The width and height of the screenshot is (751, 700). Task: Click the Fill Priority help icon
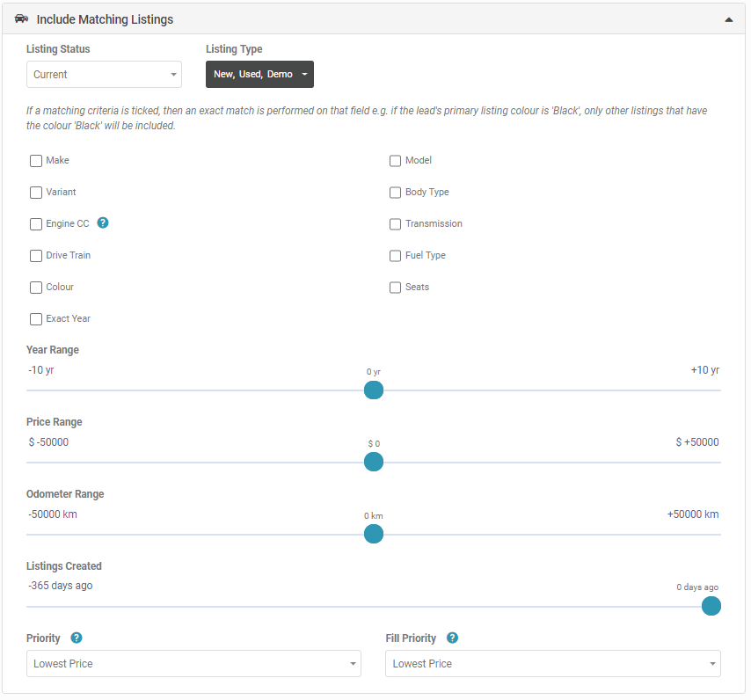(452, 638)
